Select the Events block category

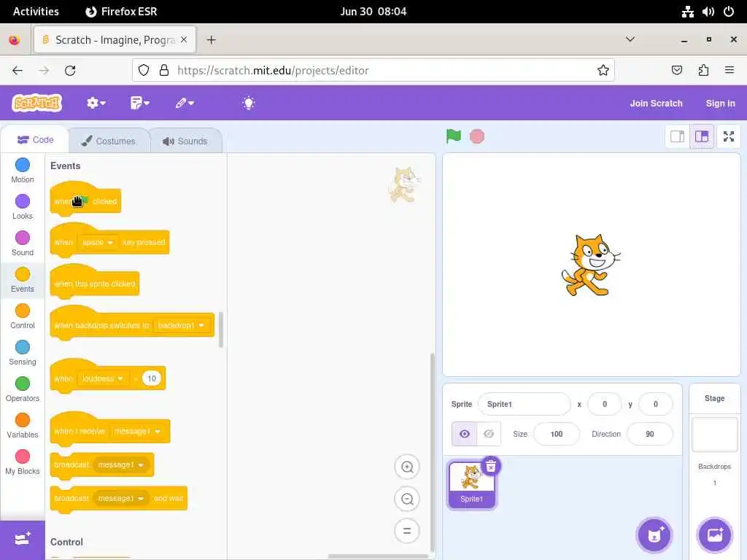point(23,280)
